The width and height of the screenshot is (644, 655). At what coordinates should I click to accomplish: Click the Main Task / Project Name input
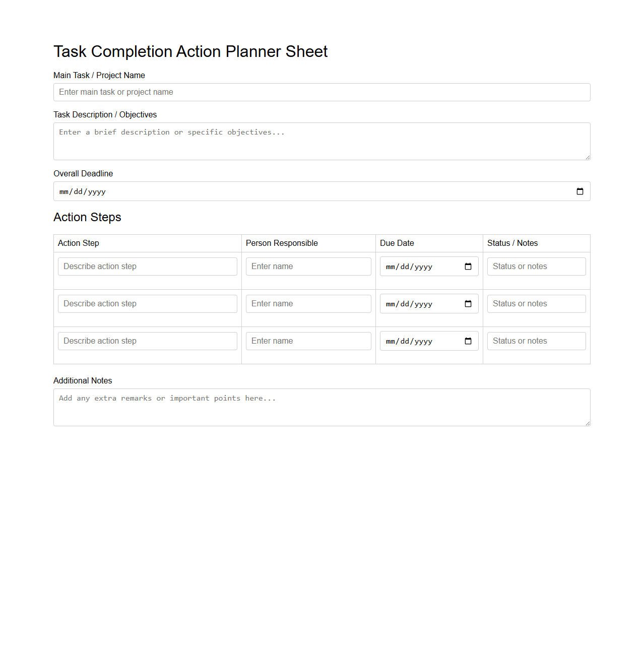(321, 92)
